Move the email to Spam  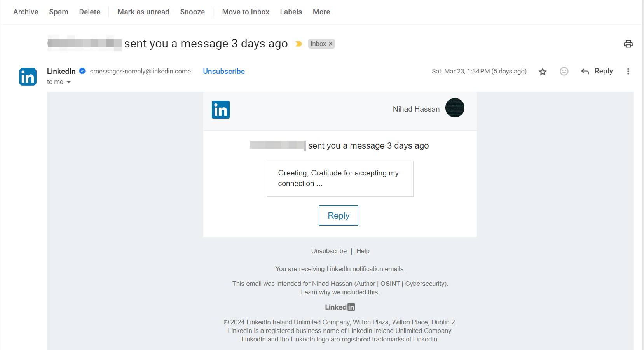tap(58, 12)
